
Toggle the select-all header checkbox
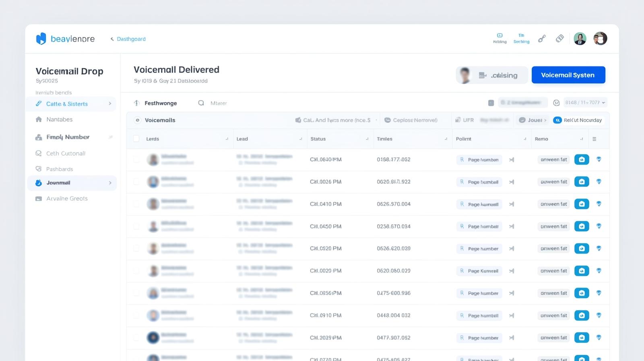[136, 139]
